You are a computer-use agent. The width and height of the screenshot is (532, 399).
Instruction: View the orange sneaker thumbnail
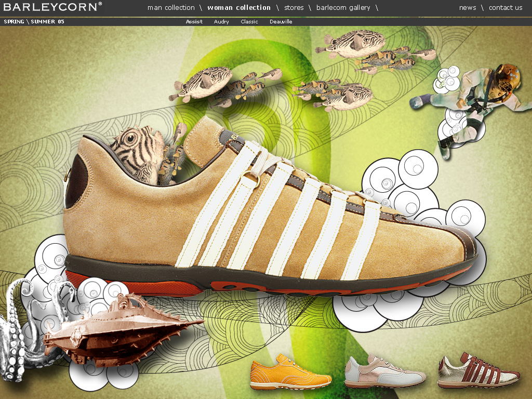click(291, 372)
